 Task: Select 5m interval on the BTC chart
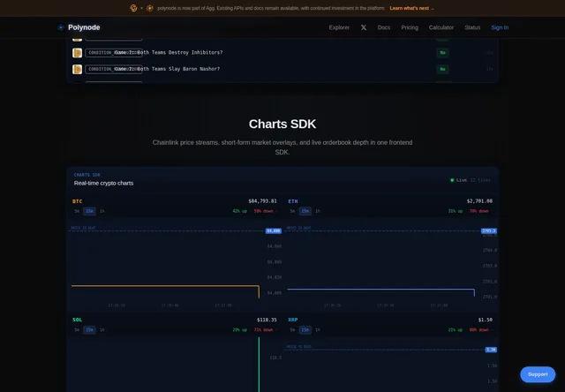coord(77,211)
